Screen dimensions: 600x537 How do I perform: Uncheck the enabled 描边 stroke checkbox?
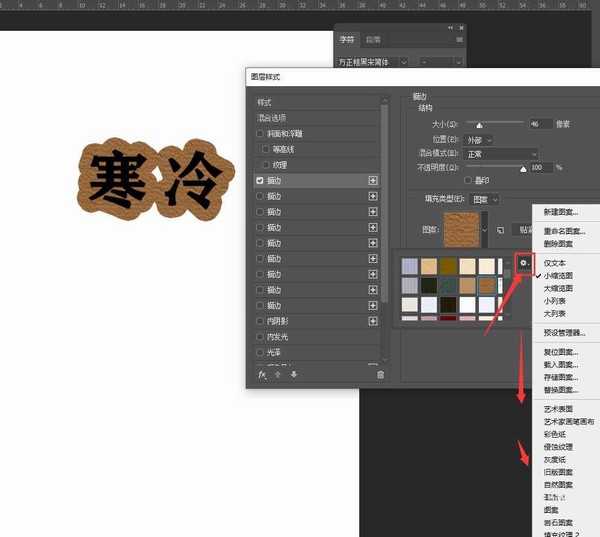(x=261, y=180)
